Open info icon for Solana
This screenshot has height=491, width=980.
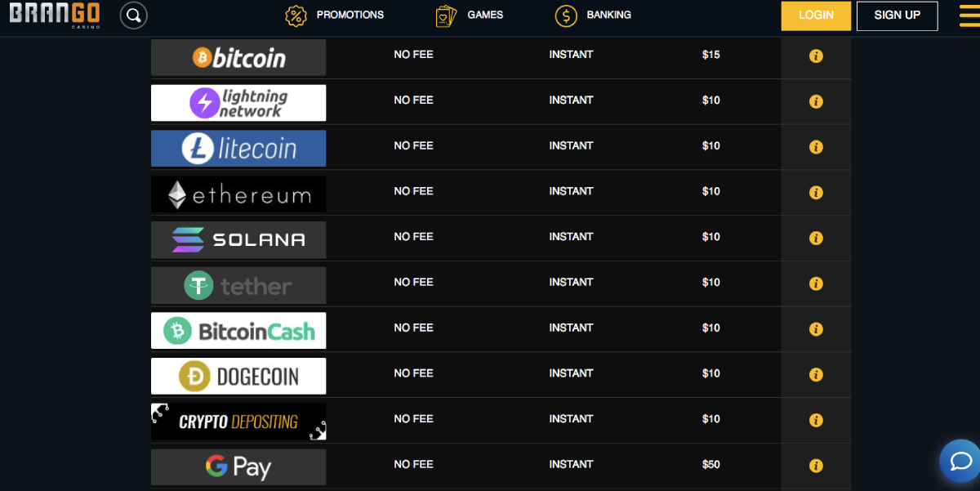coord(815,239)
